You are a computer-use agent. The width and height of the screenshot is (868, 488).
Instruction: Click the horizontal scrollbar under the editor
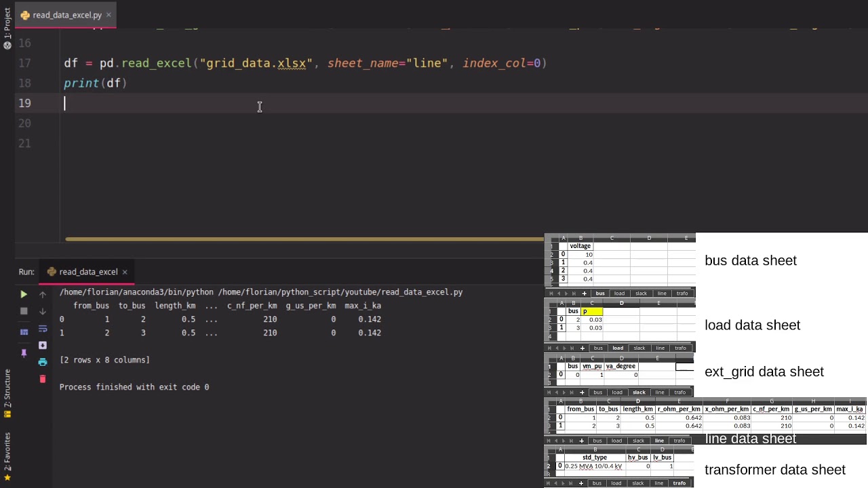[x=304, y=239]
